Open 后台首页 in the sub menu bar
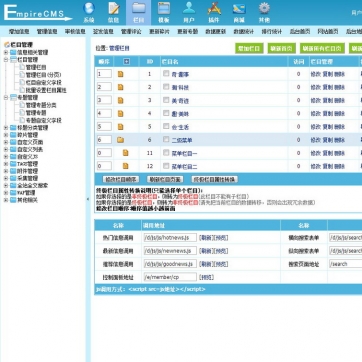Viewport: 362px width, 362px height. pyautogui.click(x=300, y=32)
